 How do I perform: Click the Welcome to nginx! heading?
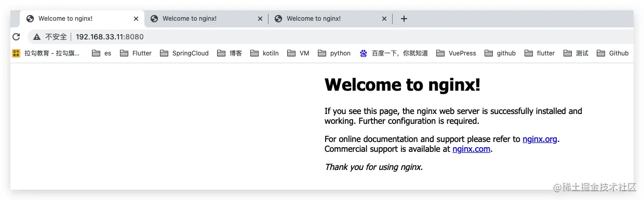click(403, 84)
